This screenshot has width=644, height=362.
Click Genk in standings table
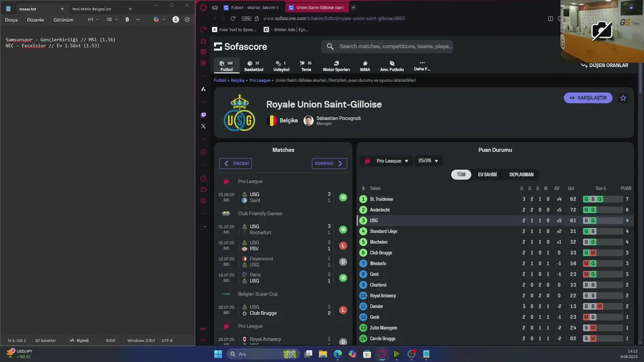pyautogui.click(x=375, y=317)
